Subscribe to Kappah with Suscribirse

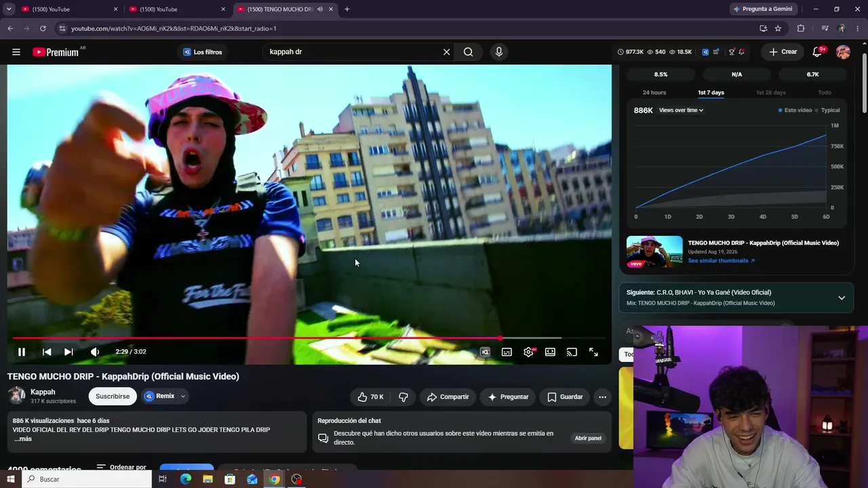pos(113,396)
